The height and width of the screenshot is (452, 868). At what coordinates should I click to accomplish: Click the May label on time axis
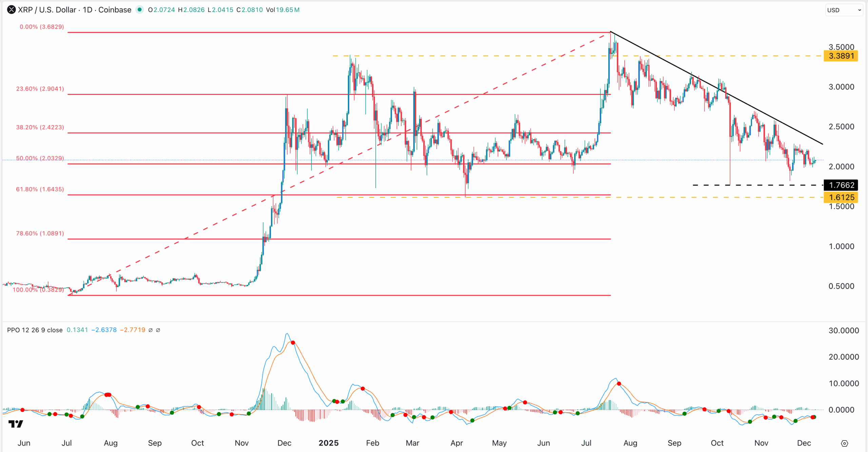pyautogui.click(x=499, y=443)
